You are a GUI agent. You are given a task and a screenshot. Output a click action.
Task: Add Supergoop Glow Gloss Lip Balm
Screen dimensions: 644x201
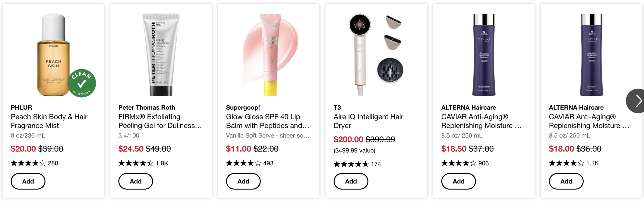click(x=243, y=181)
